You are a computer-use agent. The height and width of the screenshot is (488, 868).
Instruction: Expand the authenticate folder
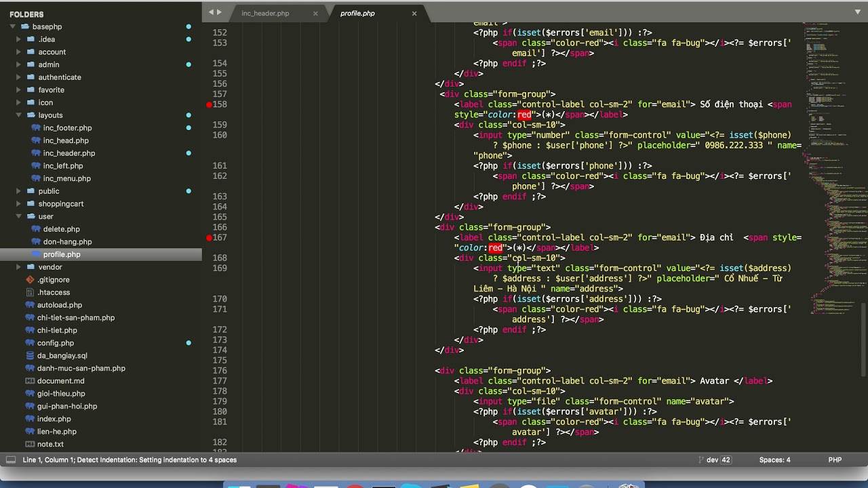[19, 77]
